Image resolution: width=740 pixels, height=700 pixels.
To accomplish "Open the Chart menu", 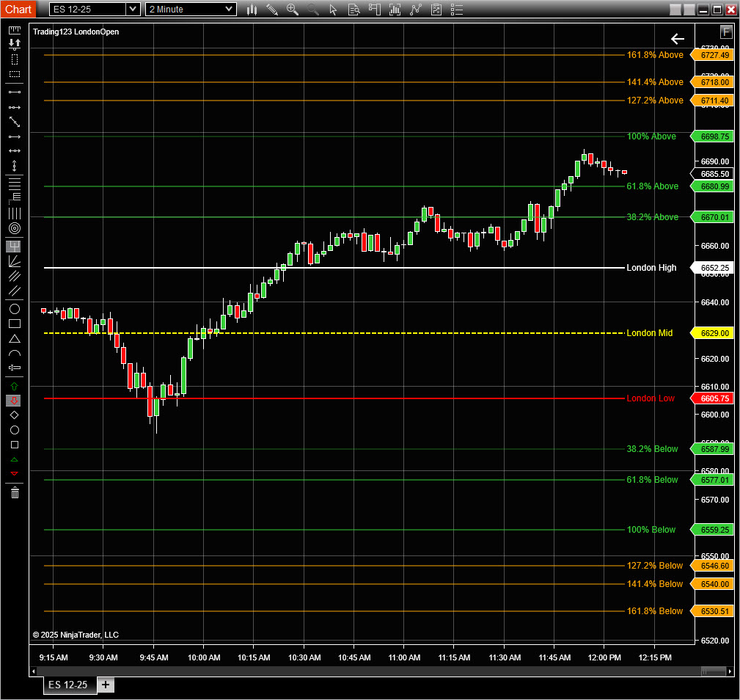I will (18, 10).
